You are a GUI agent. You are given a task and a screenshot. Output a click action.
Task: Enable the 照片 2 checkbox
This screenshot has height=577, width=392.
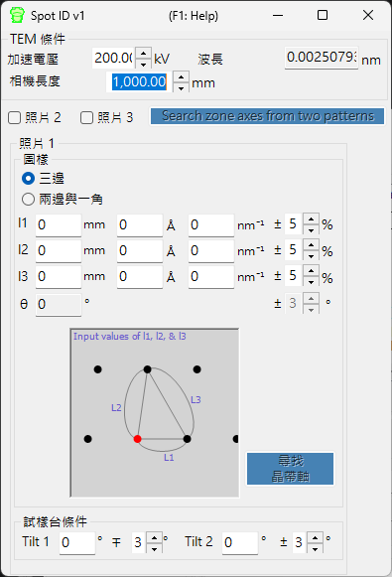coord(14,118)
